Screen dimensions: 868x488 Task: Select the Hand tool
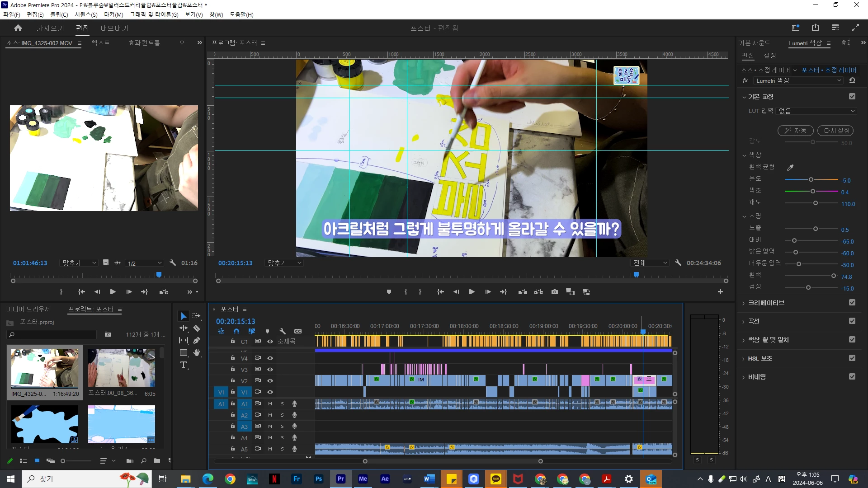click(197, 352)
